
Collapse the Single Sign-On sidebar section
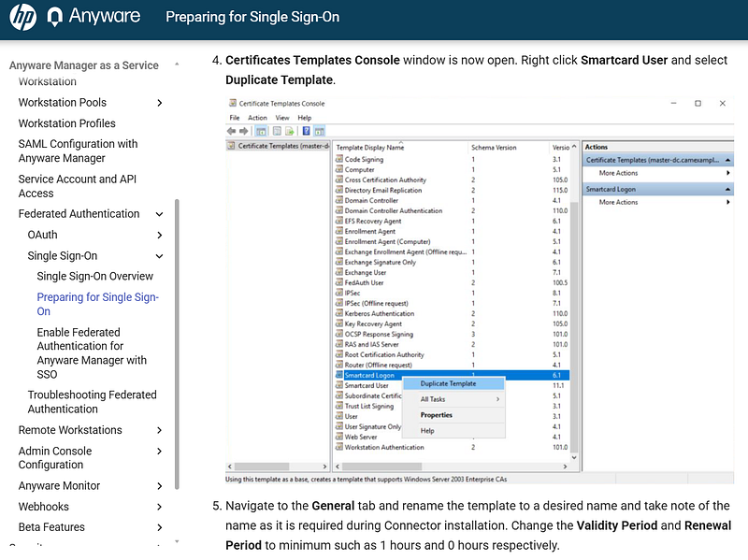(160, 256)
